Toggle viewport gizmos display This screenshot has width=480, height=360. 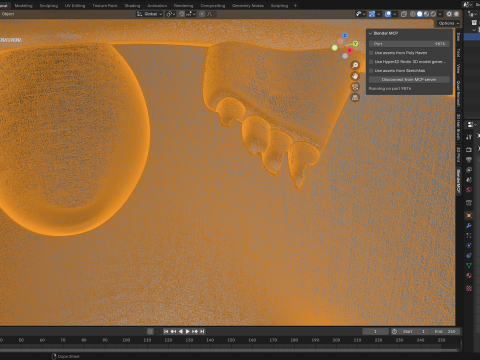pos(372,14)
